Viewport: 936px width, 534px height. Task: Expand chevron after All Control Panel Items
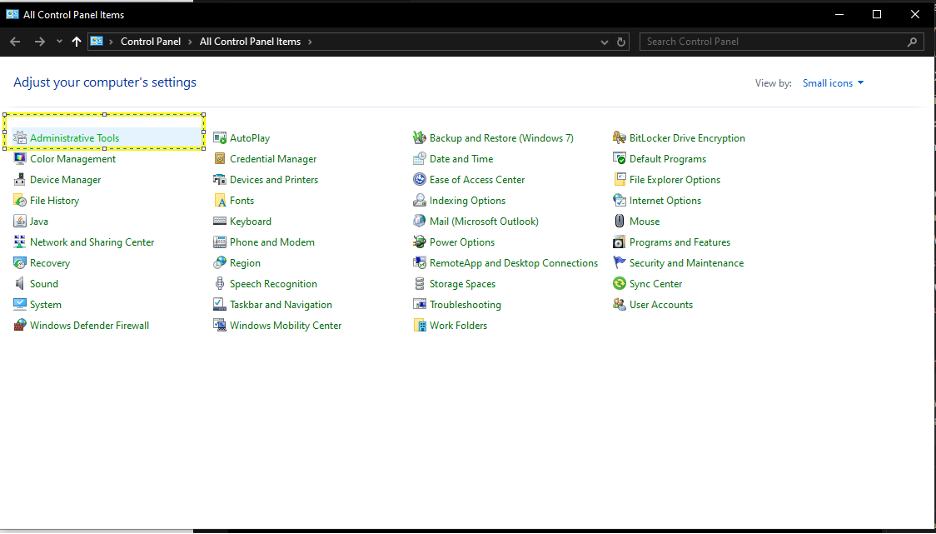310,42
